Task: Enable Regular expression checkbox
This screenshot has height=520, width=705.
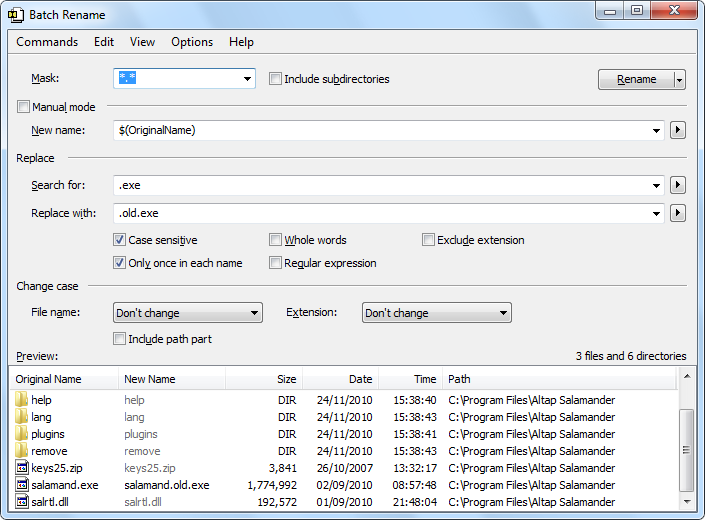Action: [x=275, y=262]
